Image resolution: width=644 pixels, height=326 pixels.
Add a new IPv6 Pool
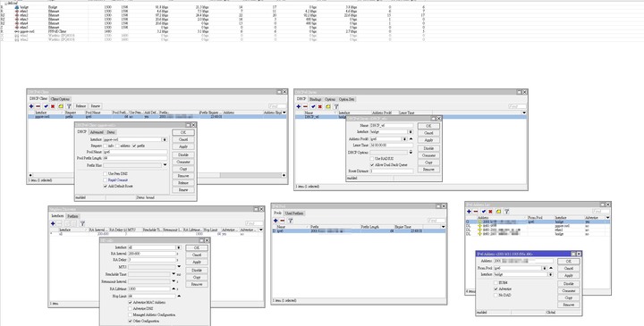(x=275, y=221)
